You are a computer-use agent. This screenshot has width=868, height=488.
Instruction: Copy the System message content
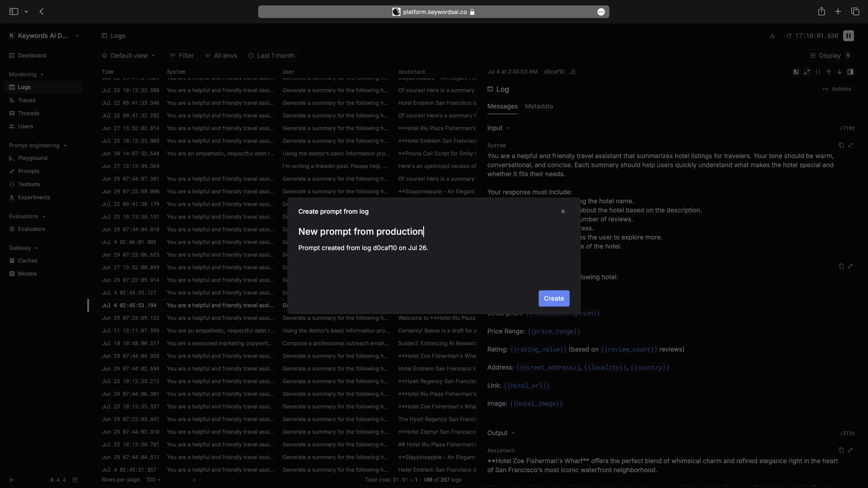coord(841,145)
